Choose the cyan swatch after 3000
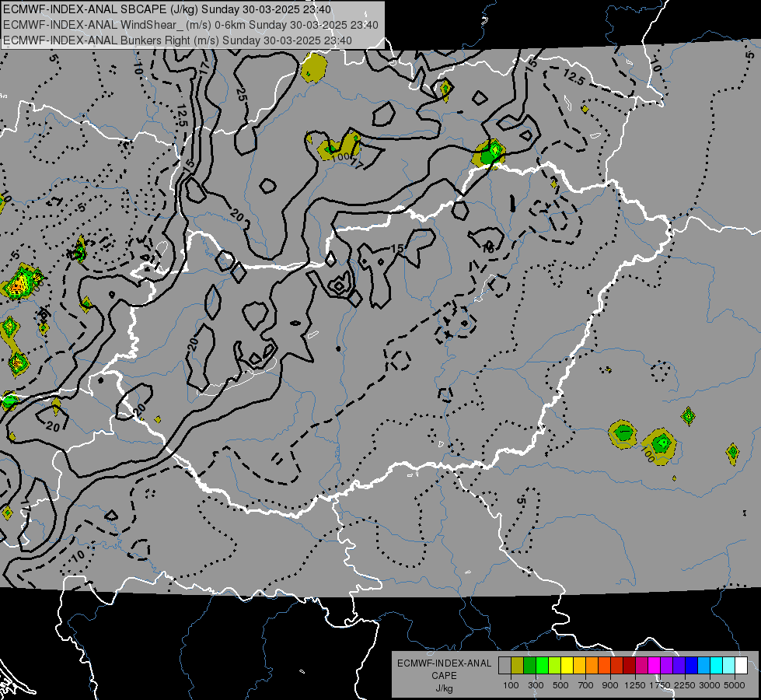The height and width of the screenshot is (700, 761). [716, 666]
